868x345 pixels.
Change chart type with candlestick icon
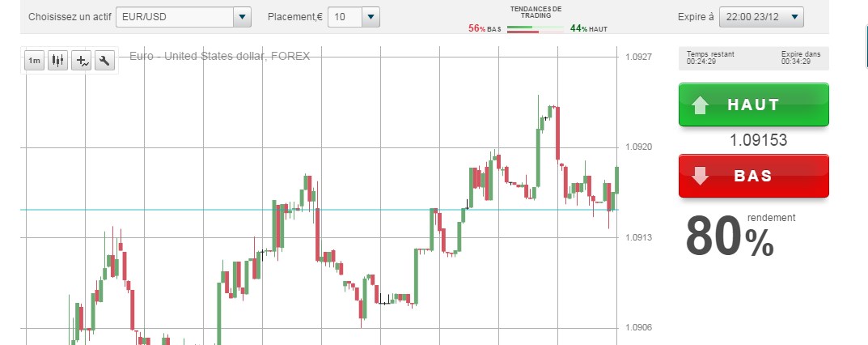click(57, 61)
